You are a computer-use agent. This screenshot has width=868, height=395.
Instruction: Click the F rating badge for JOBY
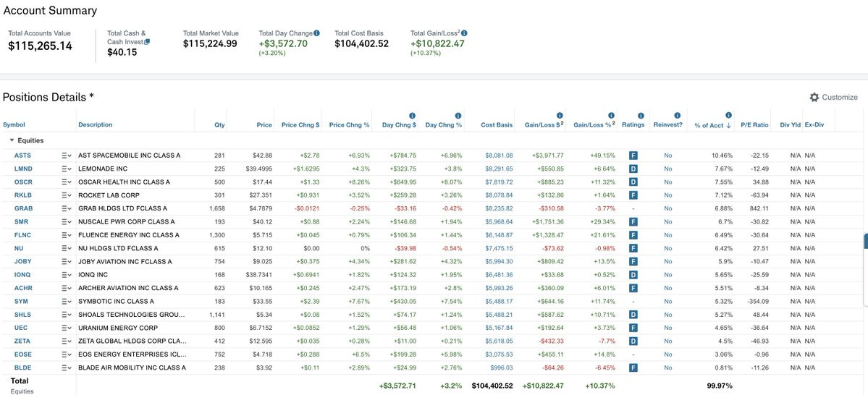coord(633,262)
